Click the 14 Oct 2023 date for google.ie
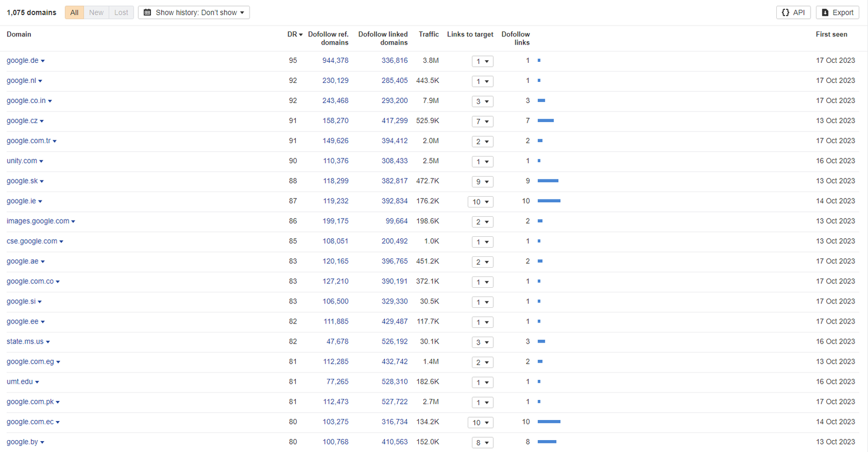The image size is (868, 452). (835, 201)
